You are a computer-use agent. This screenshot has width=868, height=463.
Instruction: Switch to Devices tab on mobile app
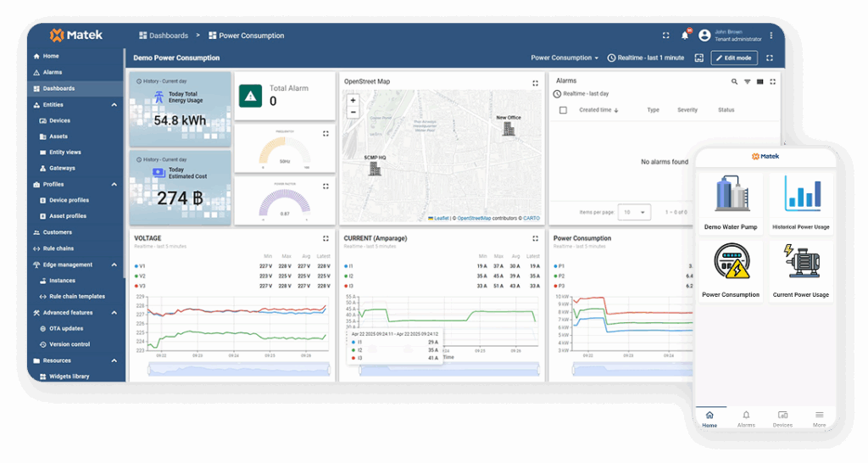[782, 417]
